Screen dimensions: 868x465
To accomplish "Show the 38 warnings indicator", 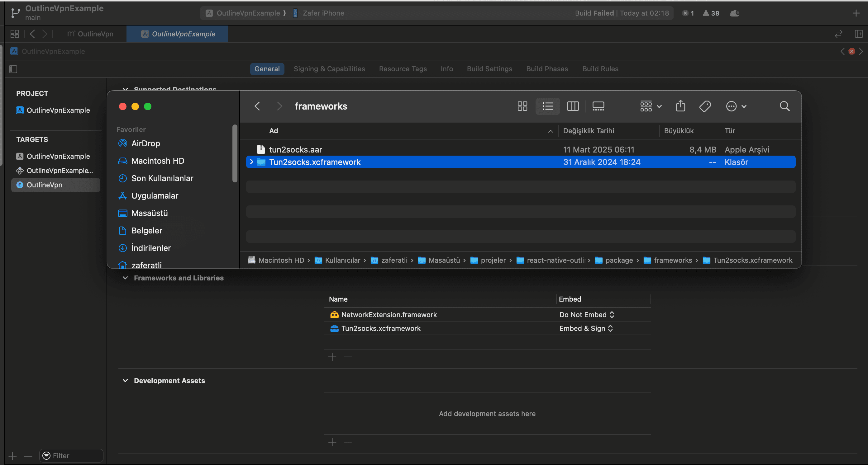I will tap(711, 13).
